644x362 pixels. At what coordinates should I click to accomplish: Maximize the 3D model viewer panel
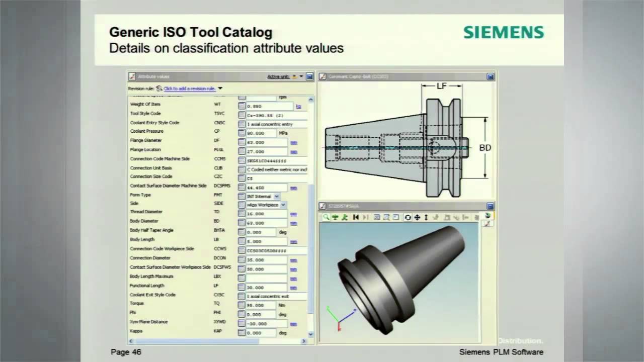tap(490, 206)
